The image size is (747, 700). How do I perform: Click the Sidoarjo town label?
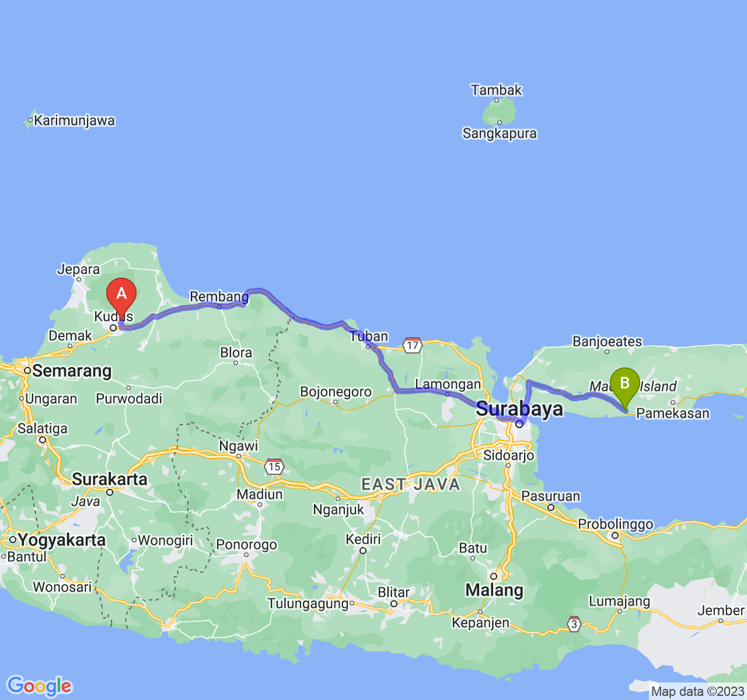click(x=509, y=455)
